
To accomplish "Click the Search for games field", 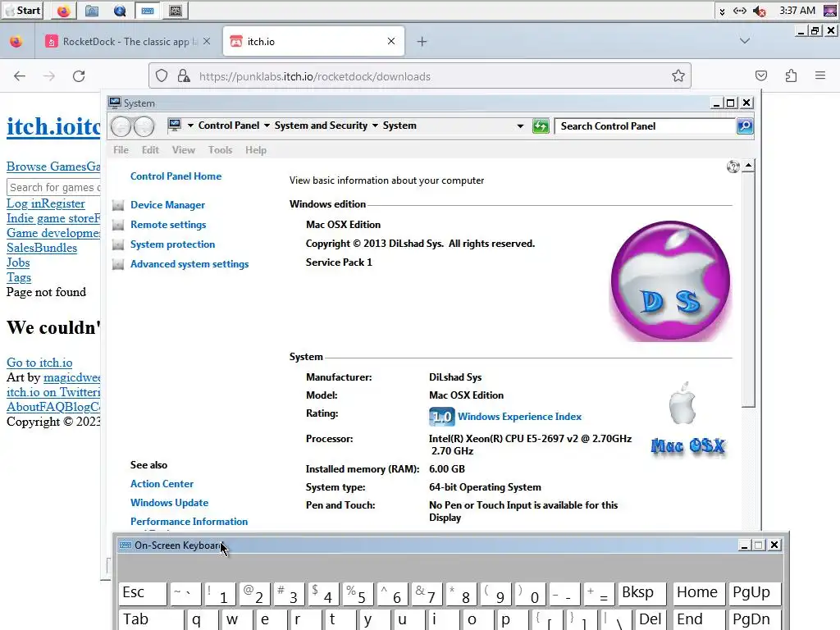I will coord(53,187).
